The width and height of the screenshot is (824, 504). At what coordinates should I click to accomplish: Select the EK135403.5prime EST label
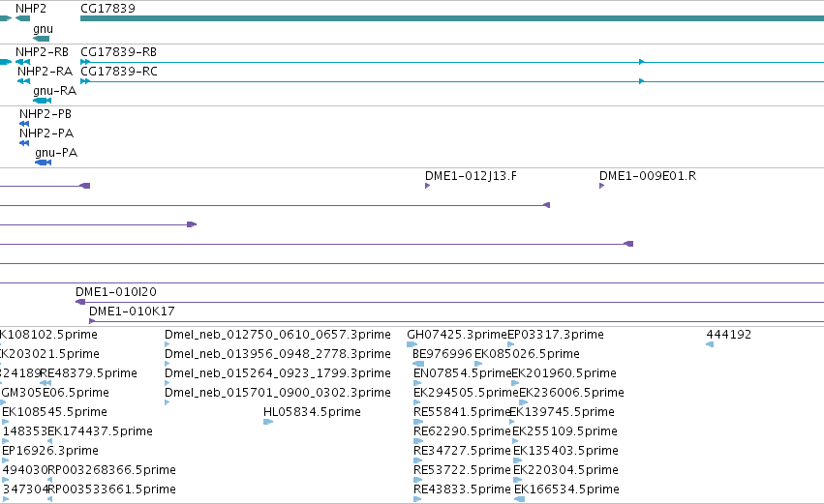pos(566,451)
